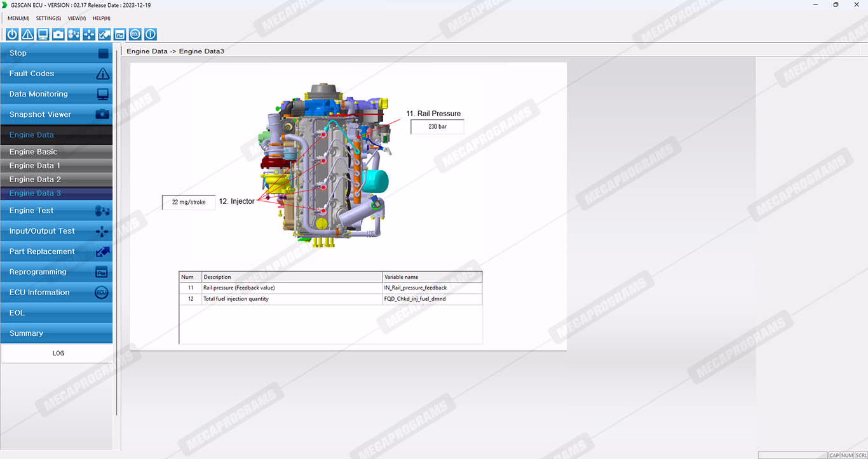Click the Rail Pressure value box
Viewport: 868px width, 459px height.
(x=437, y=127)
